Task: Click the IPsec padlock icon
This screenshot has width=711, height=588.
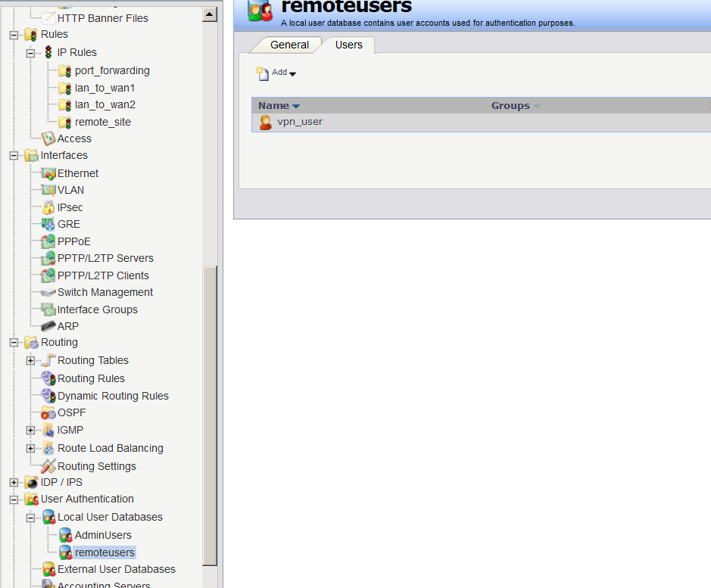Action: click(48, 207)
